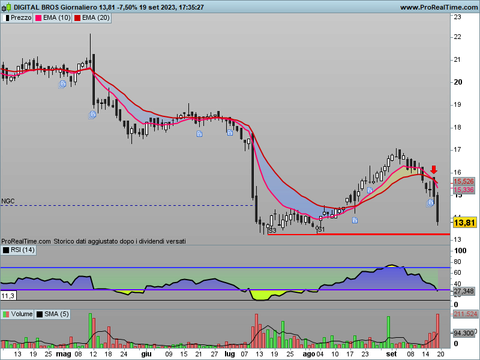The width and height of the screenshot is (480, 360).
Task: Click the pink EMA (10) color swatch
Action: (x=38, y=18)
